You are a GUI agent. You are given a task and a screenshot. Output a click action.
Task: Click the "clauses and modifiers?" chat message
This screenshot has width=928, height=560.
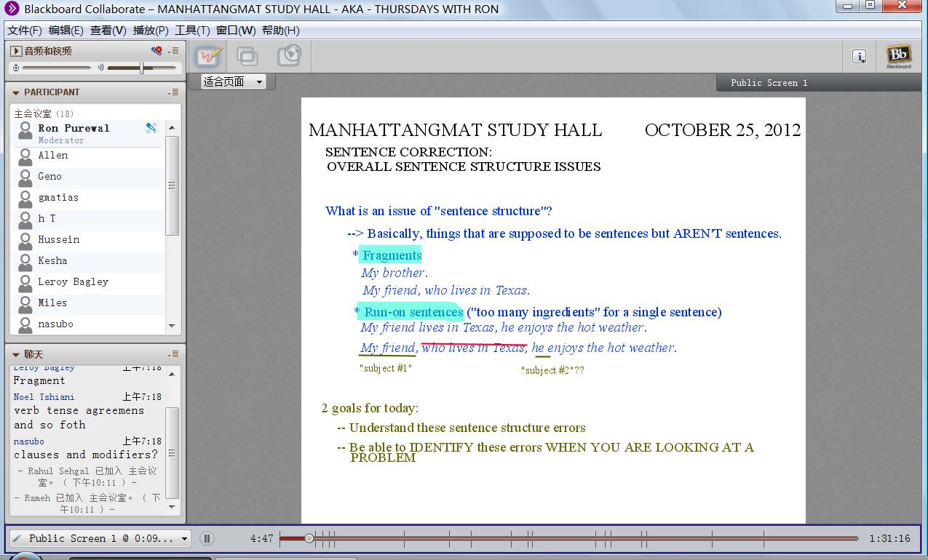pyautogui.click(x=86, y=455)
